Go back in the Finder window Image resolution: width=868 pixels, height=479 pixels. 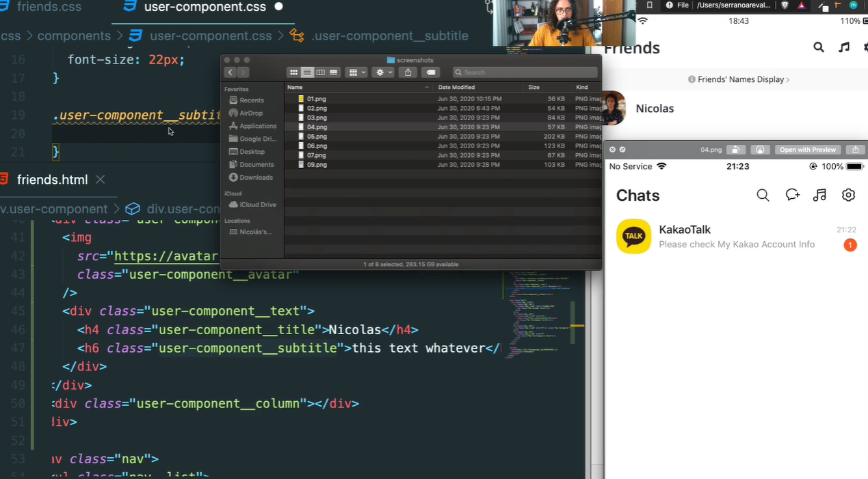coord(231,72)
